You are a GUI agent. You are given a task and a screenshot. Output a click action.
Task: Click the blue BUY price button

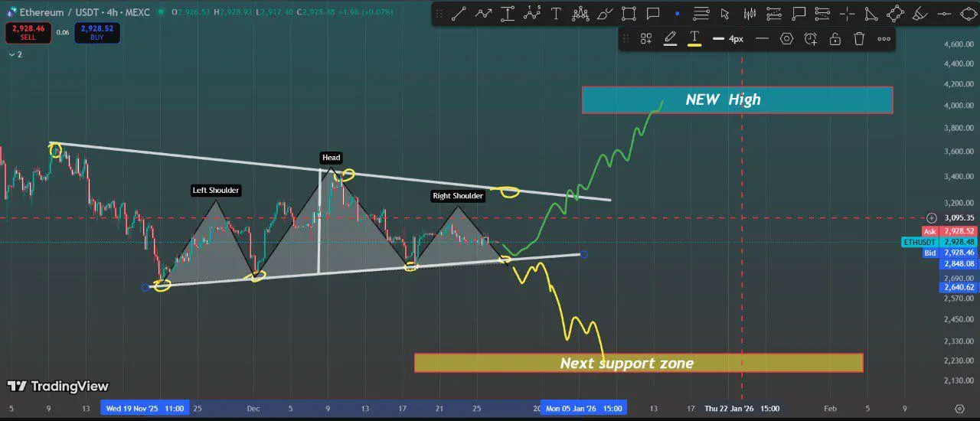point(96,31)
